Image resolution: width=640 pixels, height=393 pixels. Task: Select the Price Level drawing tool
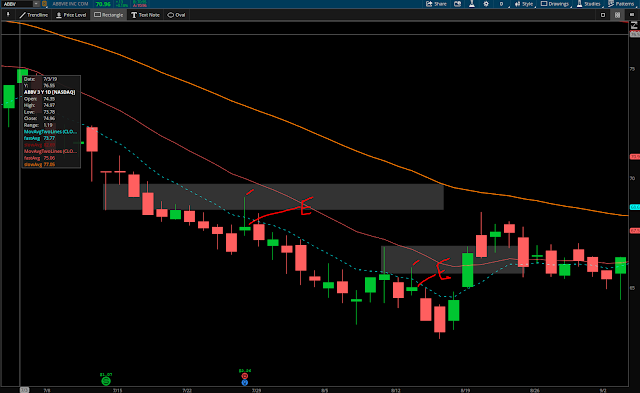[71, 15]
